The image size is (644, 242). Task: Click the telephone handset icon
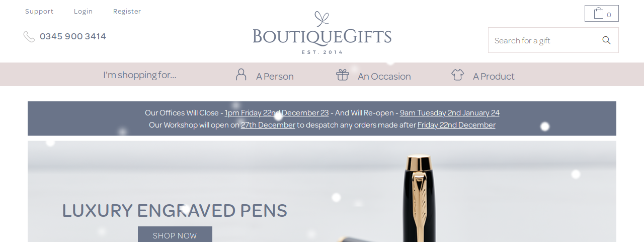[x=29, y=36]
